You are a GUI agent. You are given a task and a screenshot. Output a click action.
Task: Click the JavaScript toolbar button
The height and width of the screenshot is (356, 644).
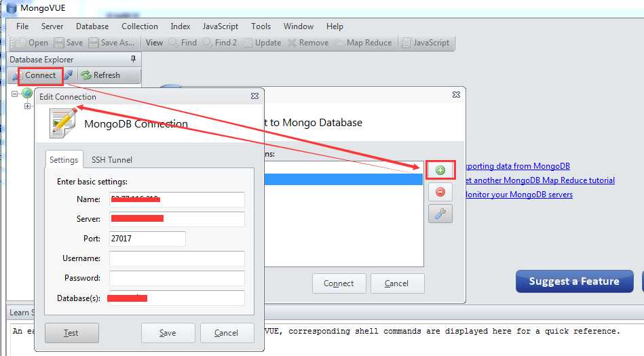click(426, 43)
